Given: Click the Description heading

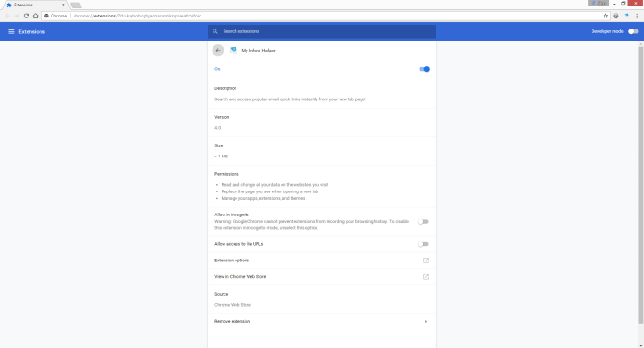Looking at the screenshot, I should coord(225,88).
